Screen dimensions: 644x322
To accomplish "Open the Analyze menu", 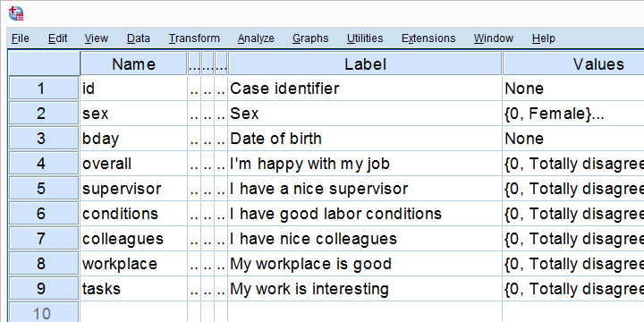I will (256, 38).
